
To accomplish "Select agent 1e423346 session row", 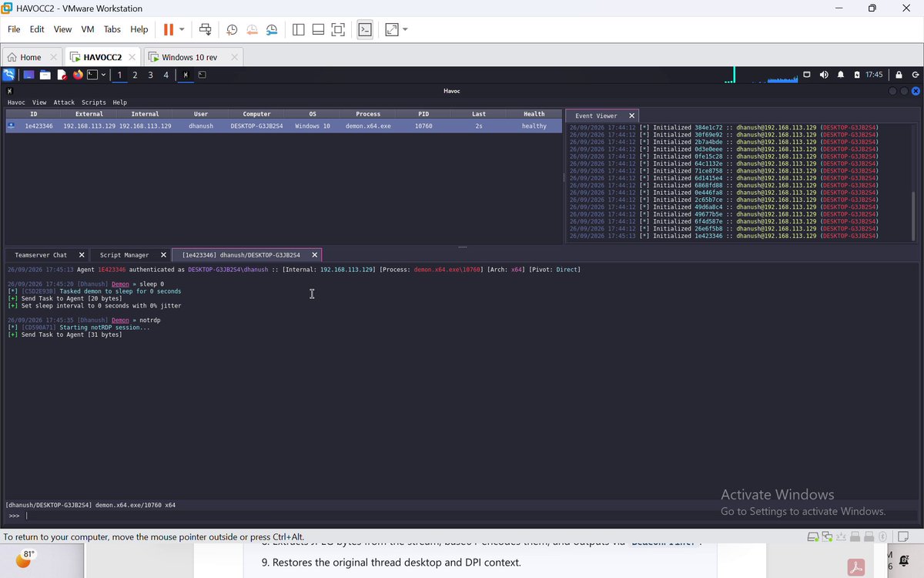I will (x=283, y=126).
